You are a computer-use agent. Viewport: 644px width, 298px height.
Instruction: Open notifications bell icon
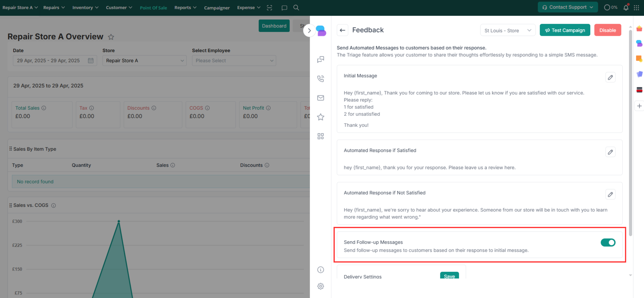coord(625,7)
